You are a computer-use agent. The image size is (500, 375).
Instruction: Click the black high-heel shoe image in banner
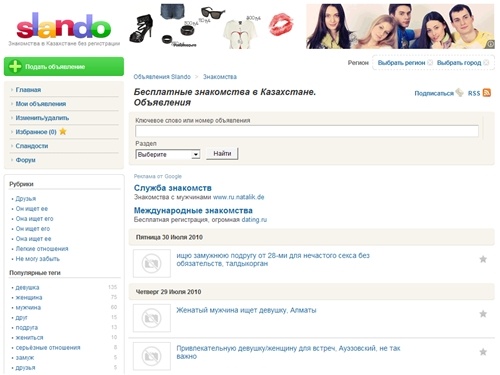pyautogui.click(x=142, y=28)
